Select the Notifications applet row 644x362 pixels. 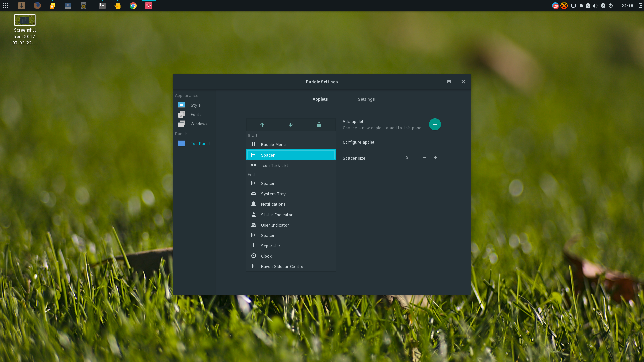pyautogui.click(x=291, y=204)
